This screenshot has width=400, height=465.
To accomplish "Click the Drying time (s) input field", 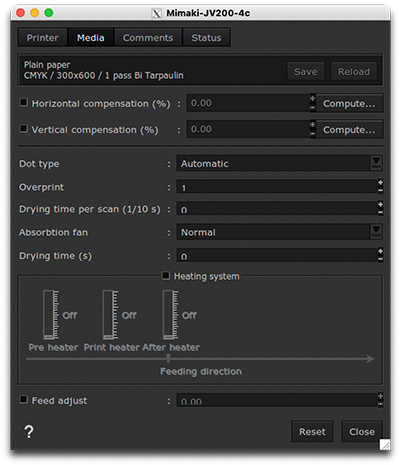I will (x=277, y=255).
